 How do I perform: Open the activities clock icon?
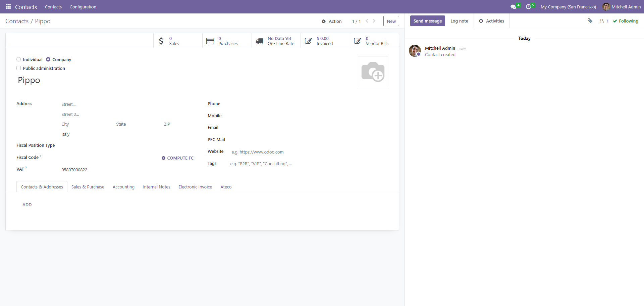[x=529, y=7]
